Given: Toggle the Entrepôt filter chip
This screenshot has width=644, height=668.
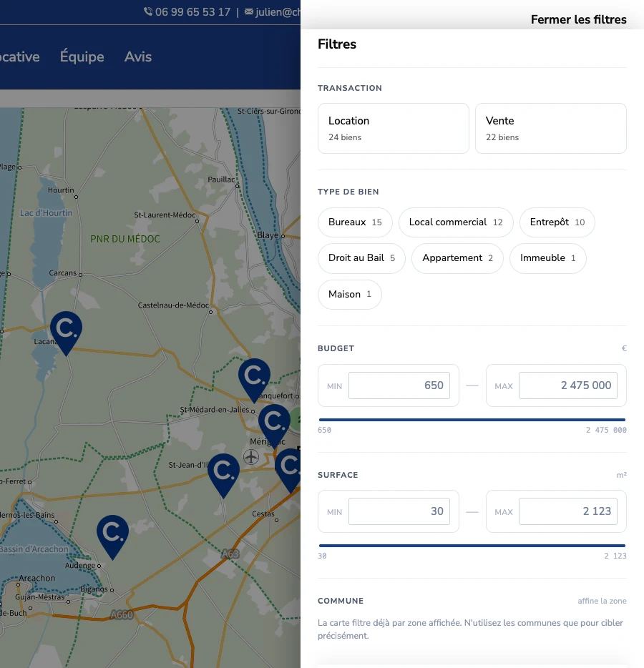Looking at the screenshot, I should [x=557, y=222].
